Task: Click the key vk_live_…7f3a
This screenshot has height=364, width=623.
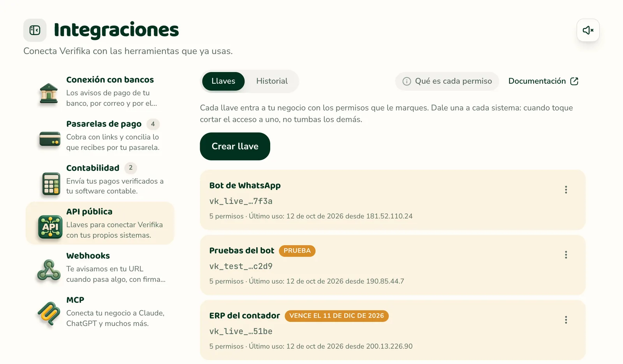Action: point(241,201)
